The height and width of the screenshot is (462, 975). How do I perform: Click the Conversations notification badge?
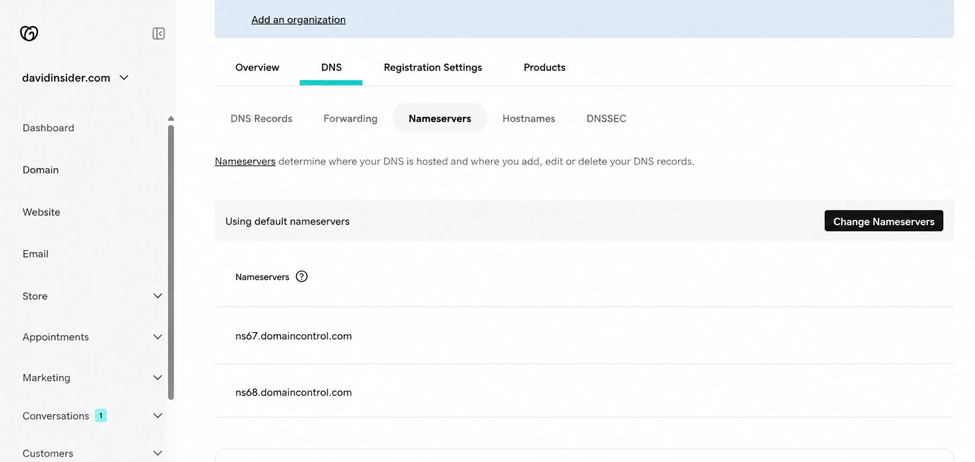tap(101, 415)
